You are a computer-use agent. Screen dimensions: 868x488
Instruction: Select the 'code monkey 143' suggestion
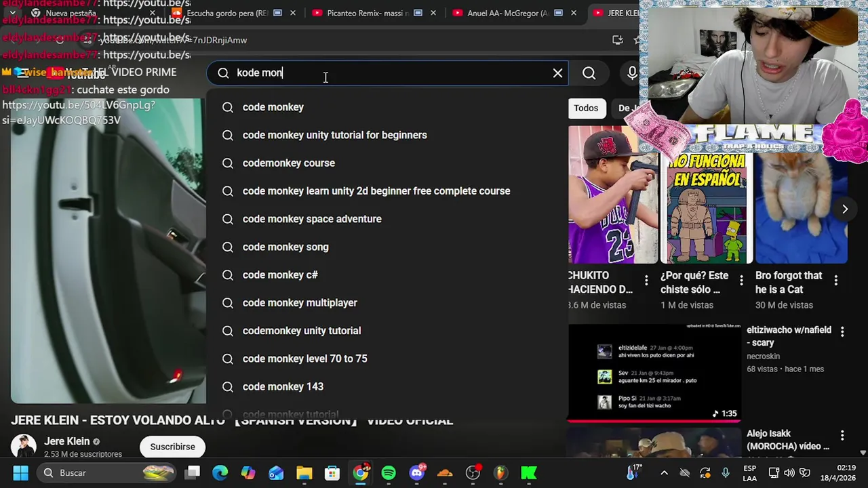coord(387,386)
